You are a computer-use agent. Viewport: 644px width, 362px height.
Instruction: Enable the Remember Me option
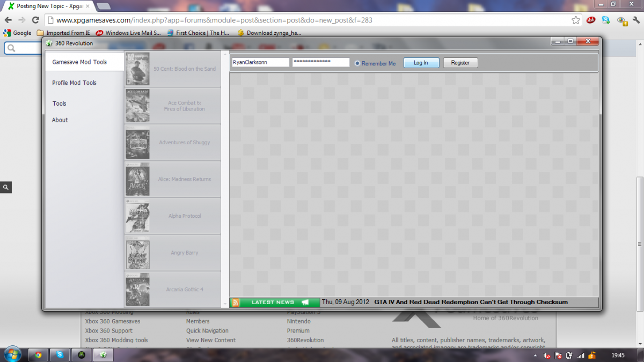[x=357, y=63]
